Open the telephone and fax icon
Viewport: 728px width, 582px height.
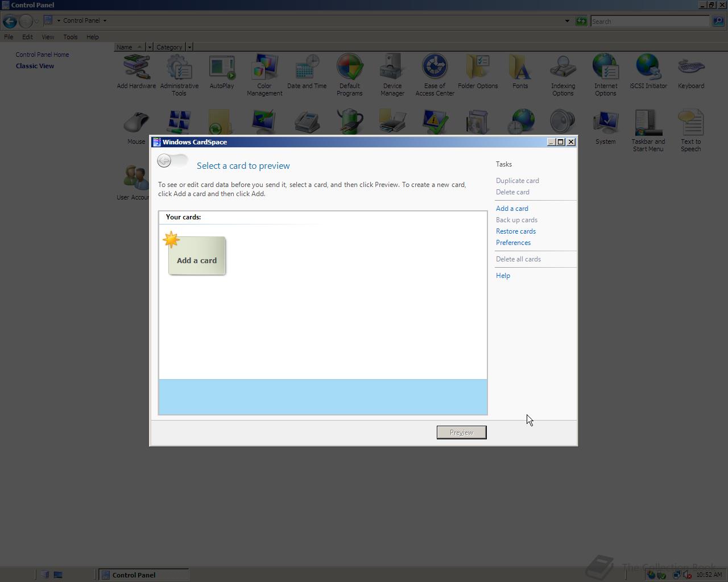(307, 122)
